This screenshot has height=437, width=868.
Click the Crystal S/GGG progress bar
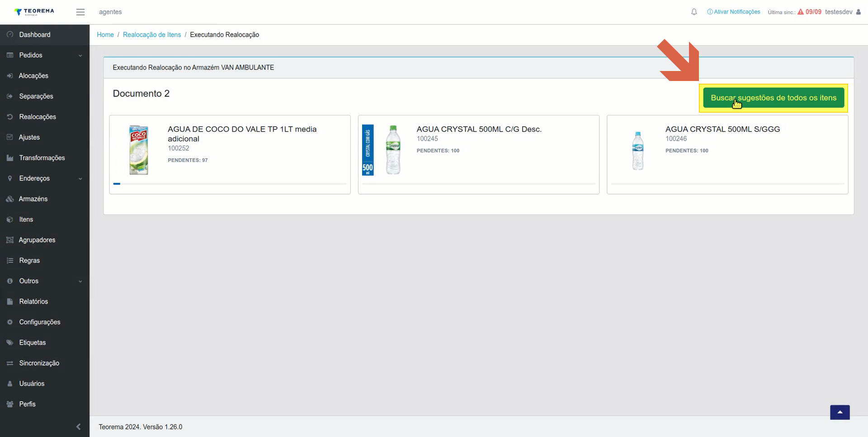[x=727, y=184]
